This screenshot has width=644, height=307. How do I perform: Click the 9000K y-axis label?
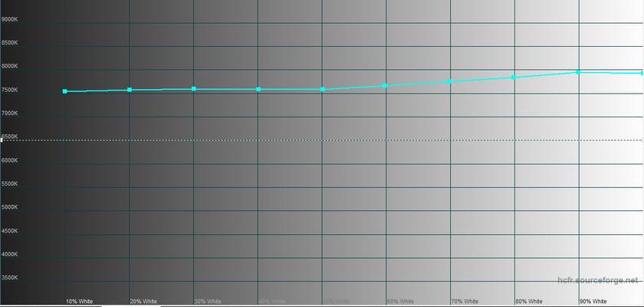[11, 19]
